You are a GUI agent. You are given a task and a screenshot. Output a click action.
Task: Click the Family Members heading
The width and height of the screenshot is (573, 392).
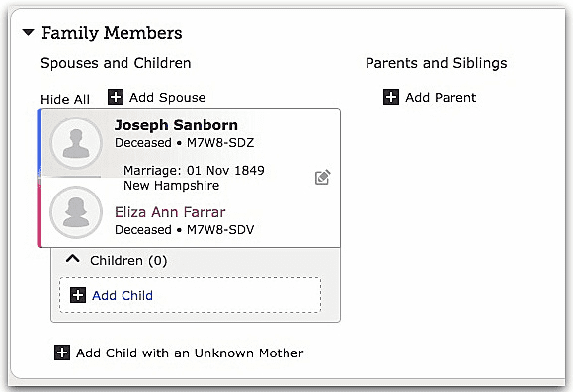[x=112, y=33]
